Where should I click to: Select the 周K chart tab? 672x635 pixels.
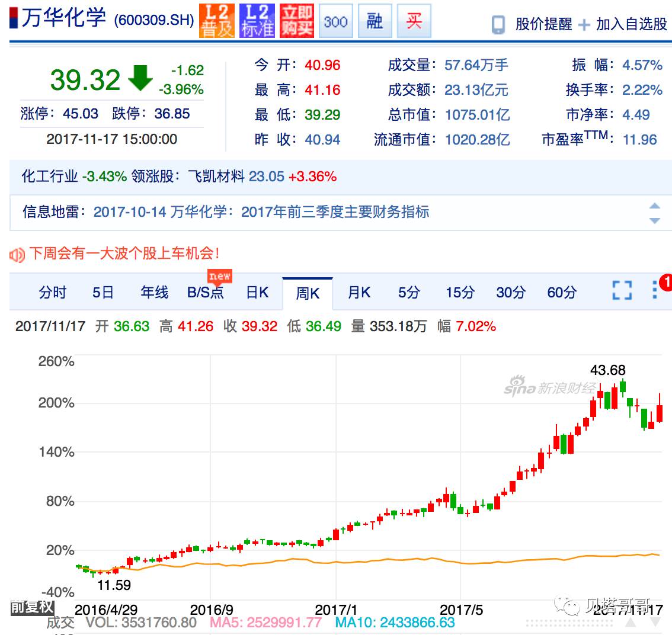click(308, 293)
